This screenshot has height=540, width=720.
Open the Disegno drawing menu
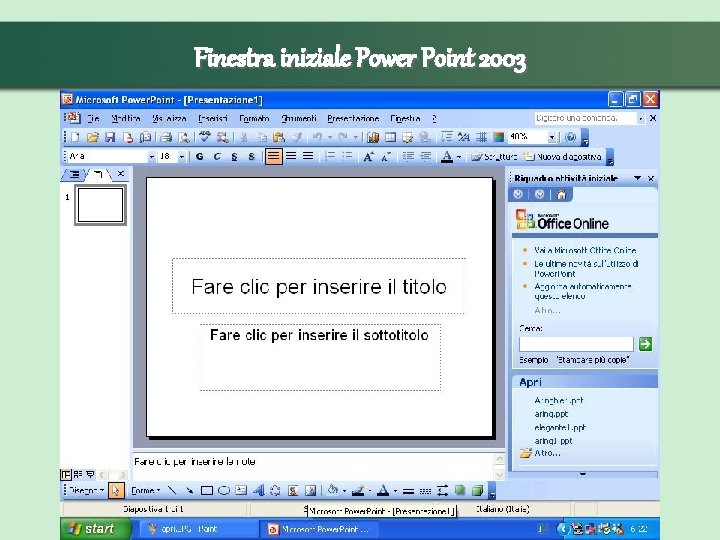(86, 490)
